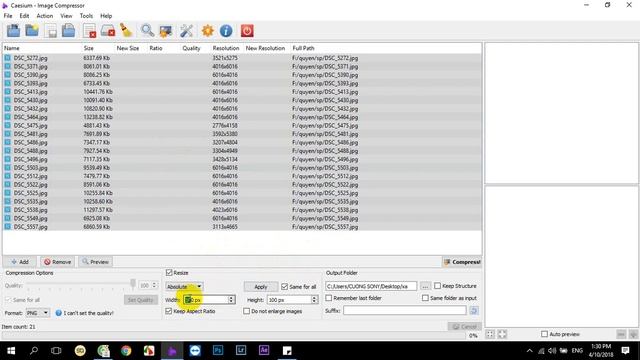Enable Do not enlarge images checkbox
The width and height of the screenshot is (640, 360).
pyautogui.click(x=247, y=311)
